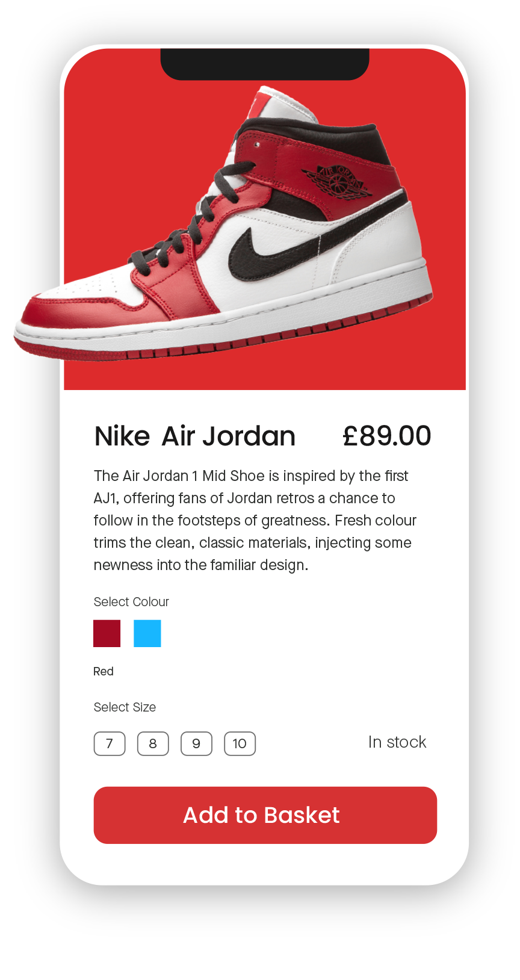
Task: Click the Select Size label
Action: 125,707
